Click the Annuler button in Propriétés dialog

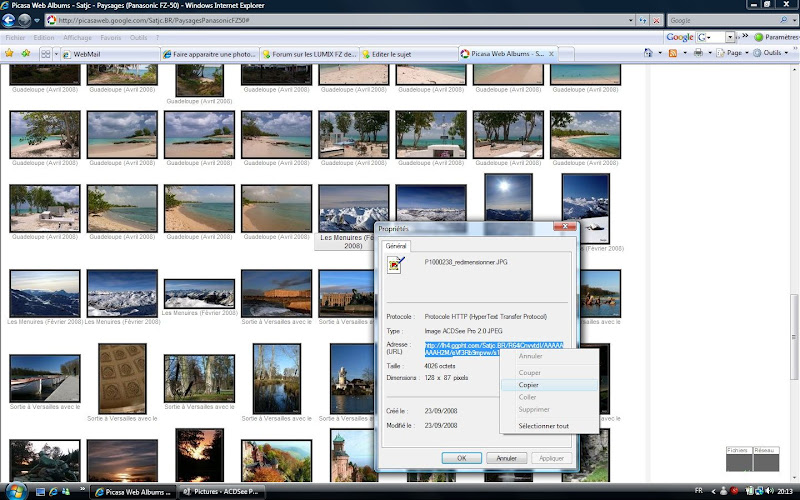[507, 458]
